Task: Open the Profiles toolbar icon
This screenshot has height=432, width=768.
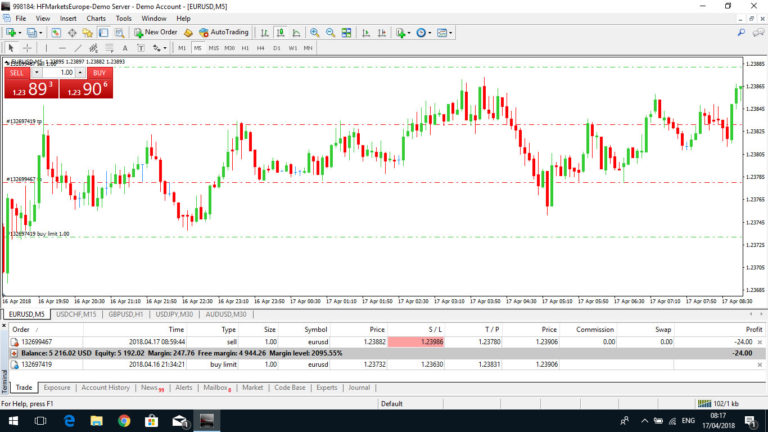Action: tap(32, 33)
